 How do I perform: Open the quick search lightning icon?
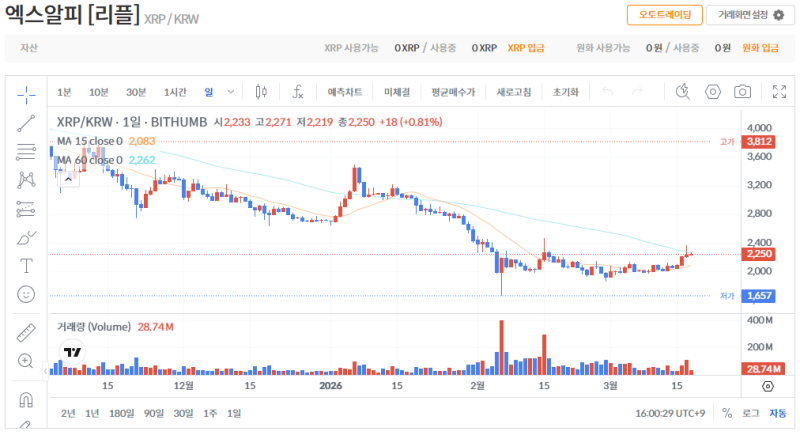(x=683, y=92)
